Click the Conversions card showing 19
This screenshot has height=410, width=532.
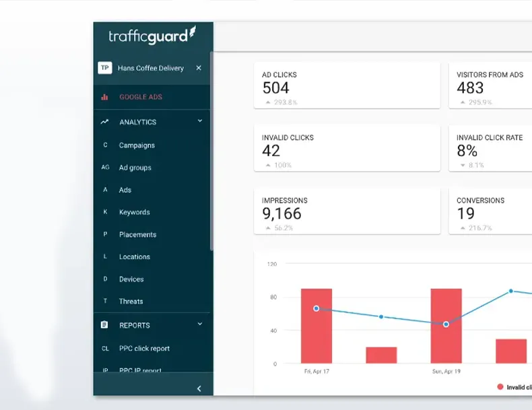[490, 211]
